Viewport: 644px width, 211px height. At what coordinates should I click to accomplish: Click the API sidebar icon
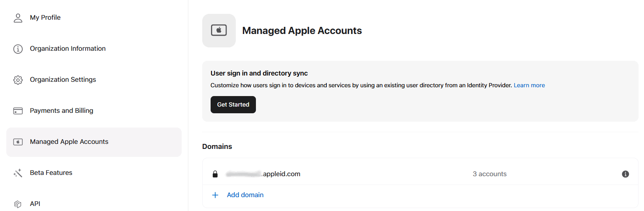pyautogui.click(x=18, y=204)
